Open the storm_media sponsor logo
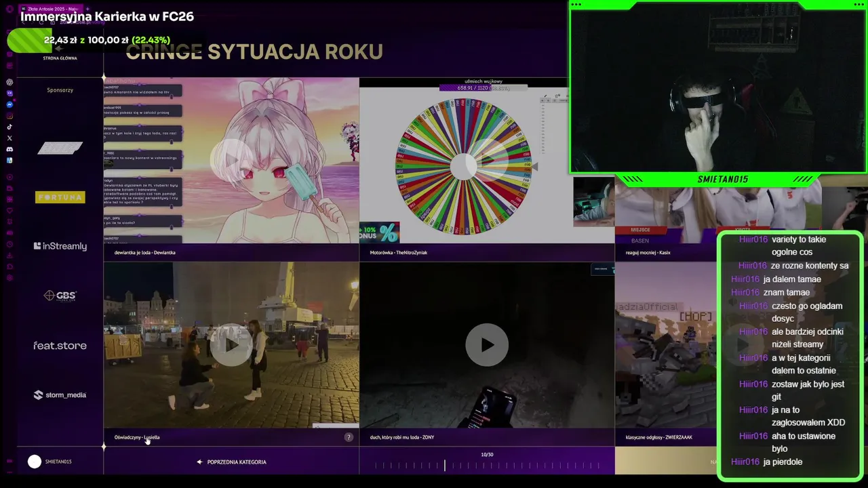 click(x=60, y=395)
